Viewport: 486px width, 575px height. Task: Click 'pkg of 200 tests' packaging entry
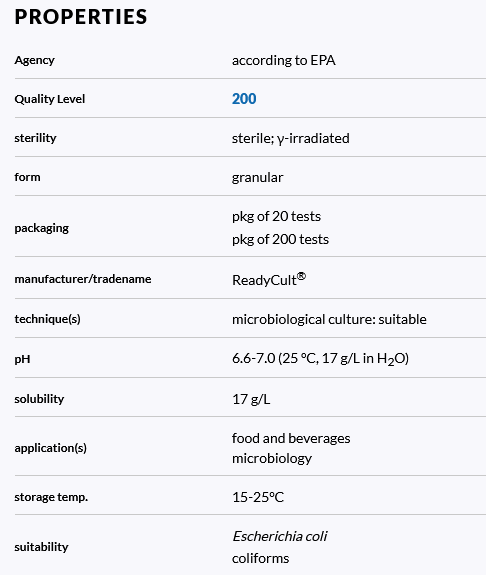point(280,239)
